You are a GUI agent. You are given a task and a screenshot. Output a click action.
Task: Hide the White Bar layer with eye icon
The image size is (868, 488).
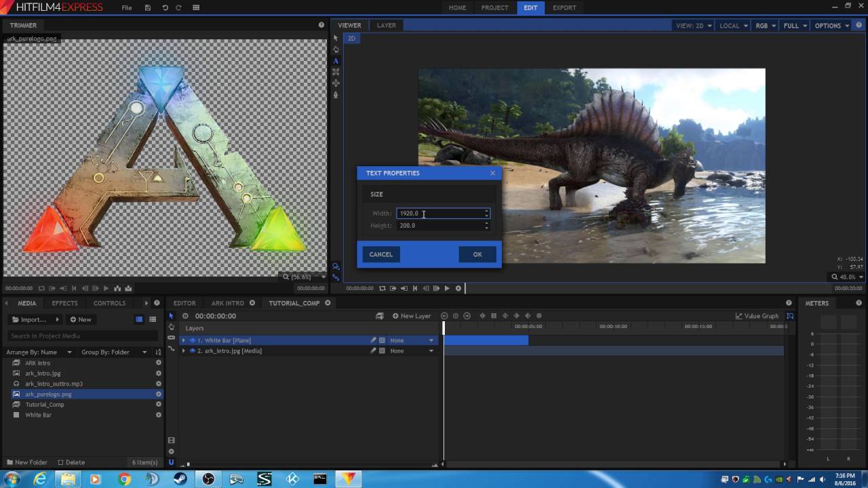[192, 340]
